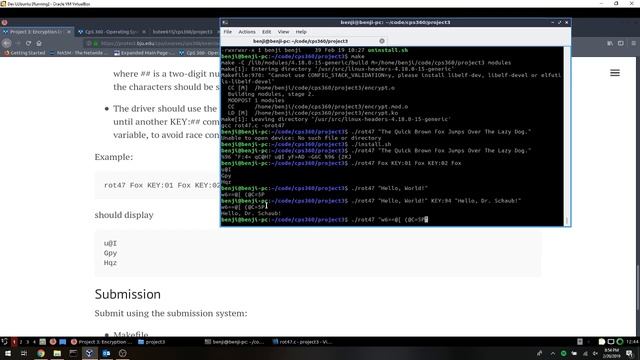Image resolution: width=640 pixels, height=360 pixels.
Task: Close the CpS 360 browser tab
Action: (143, 31)
